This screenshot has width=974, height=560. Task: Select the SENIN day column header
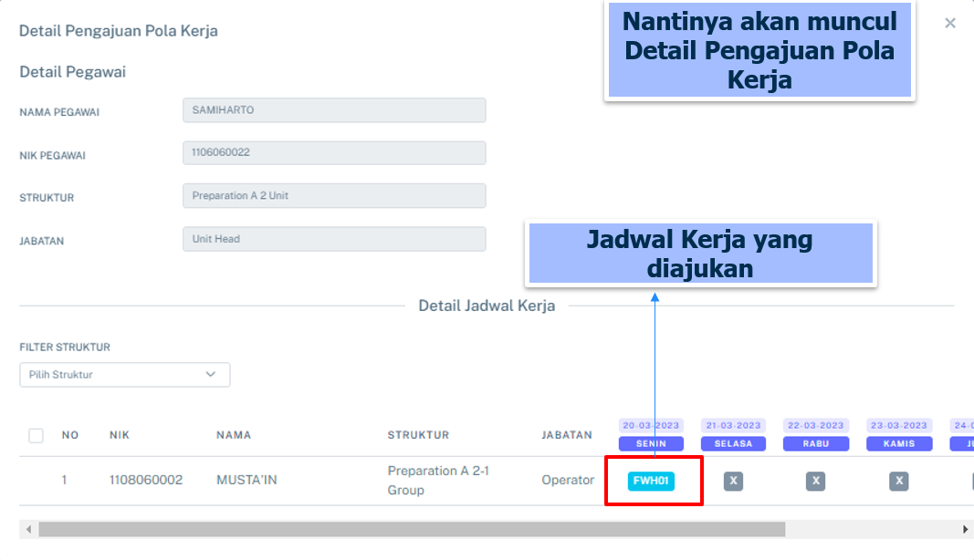(x=651, y=444)
